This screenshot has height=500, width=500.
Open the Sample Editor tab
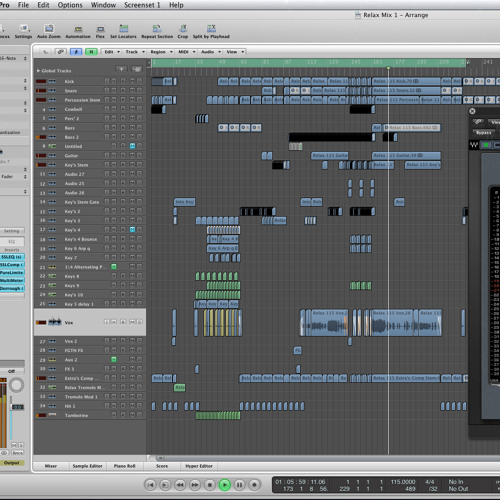[87, 466]
